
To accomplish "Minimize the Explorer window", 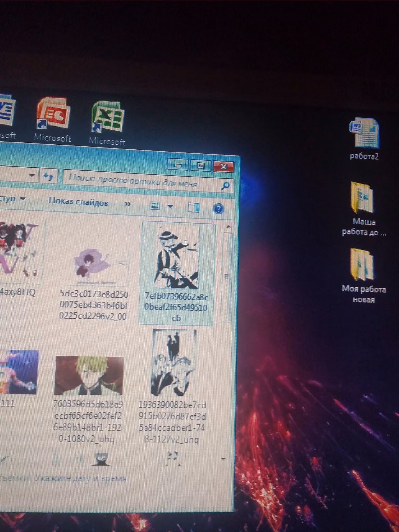I will (x=178, y=165).
